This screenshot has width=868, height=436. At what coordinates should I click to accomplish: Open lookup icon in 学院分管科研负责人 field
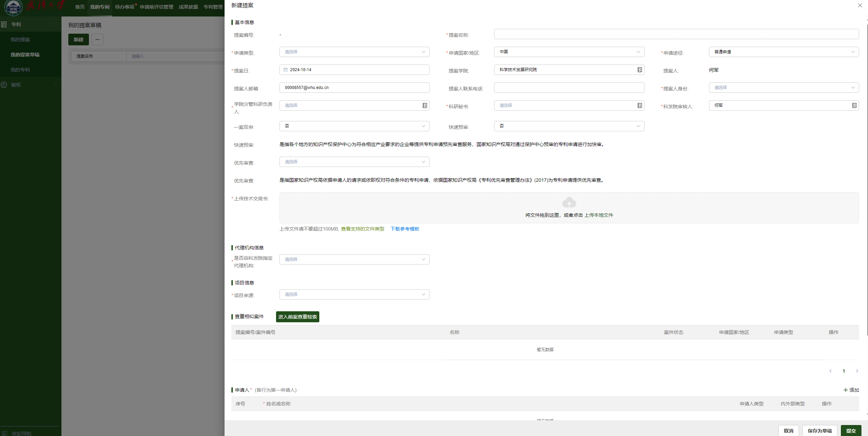tap(425, 105)
